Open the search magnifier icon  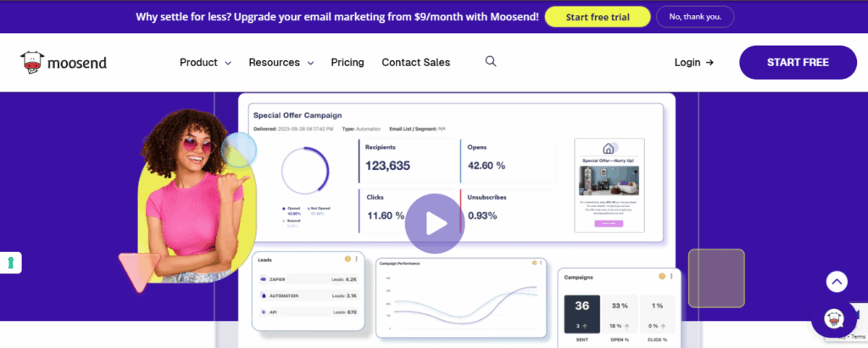(491, 61)
